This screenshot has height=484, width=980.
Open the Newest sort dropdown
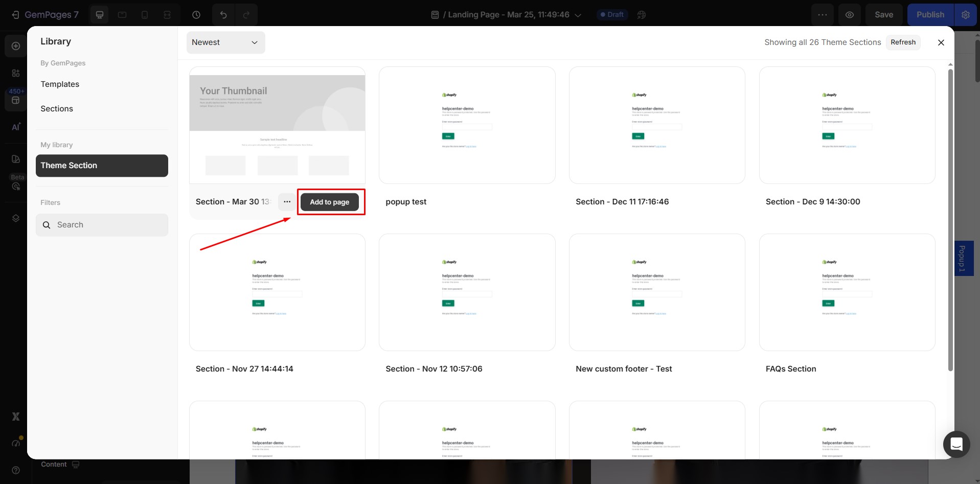pos(225,42)
